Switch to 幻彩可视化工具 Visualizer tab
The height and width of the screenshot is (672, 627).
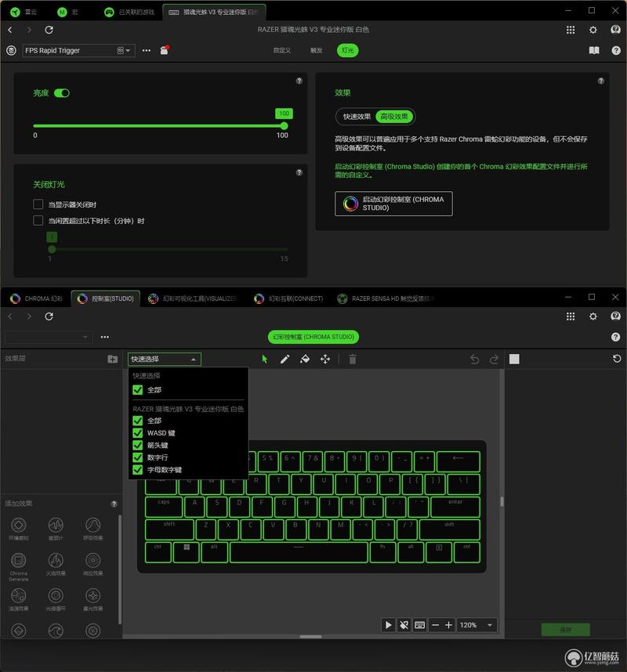click(x=193, y=298)
